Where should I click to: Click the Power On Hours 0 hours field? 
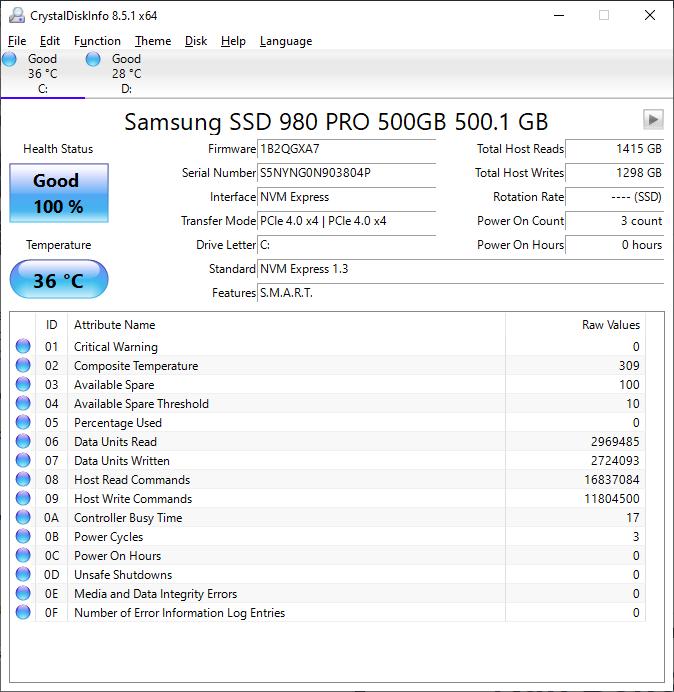point(614,244)
